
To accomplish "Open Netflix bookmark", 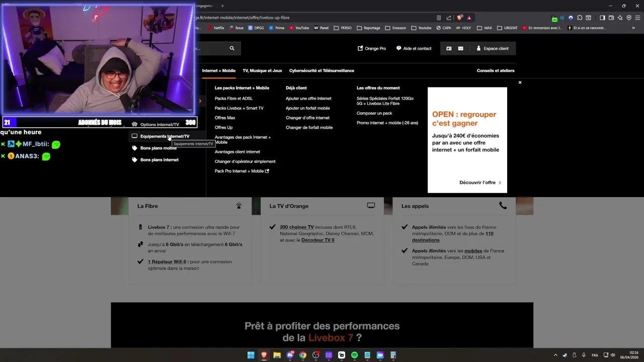I will pyautogui.click(x=215, y=28).
